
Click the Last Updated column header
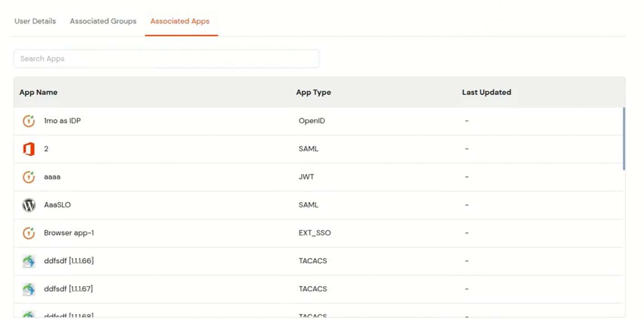point(487,92)
